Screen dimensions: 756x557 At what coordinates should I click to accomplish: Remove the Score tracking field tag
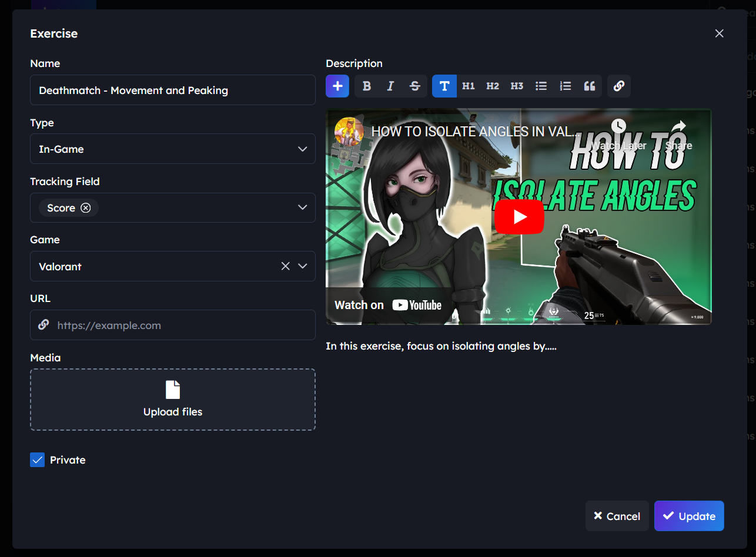[86, 208]
